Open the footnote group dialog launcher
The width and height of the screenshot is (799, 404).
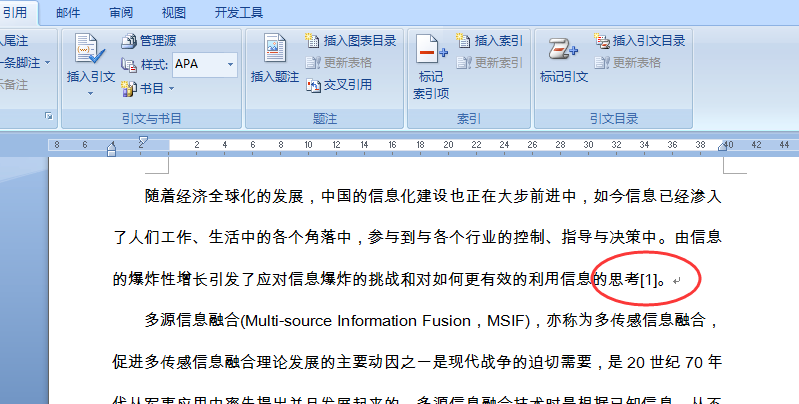coord(49,116)
